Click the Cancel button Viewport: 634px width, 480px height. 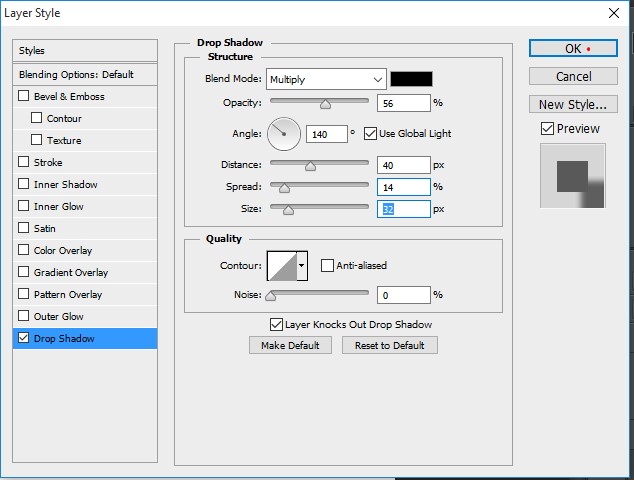[573, 76]
